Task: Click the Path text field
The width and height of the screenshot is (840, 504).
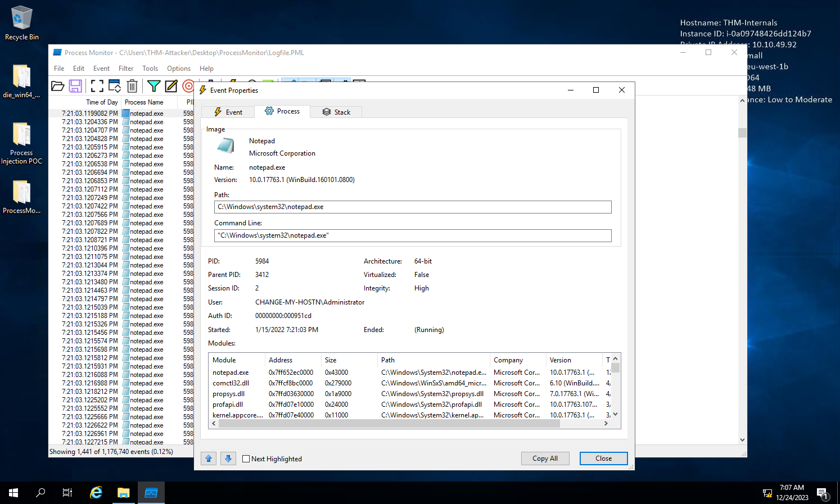Action: (413, 207)
